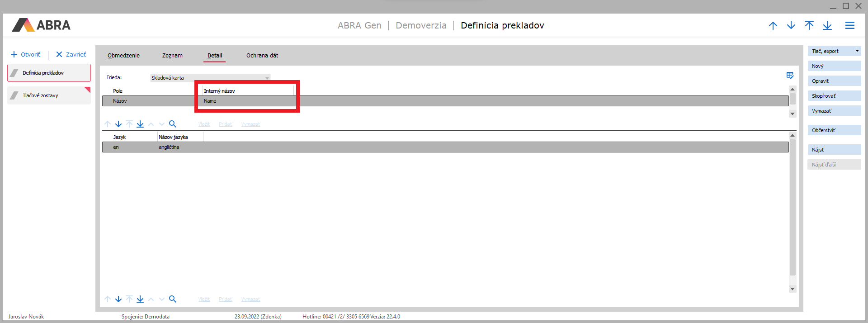Click the Zavrieť close agenda button

[71, 54]
